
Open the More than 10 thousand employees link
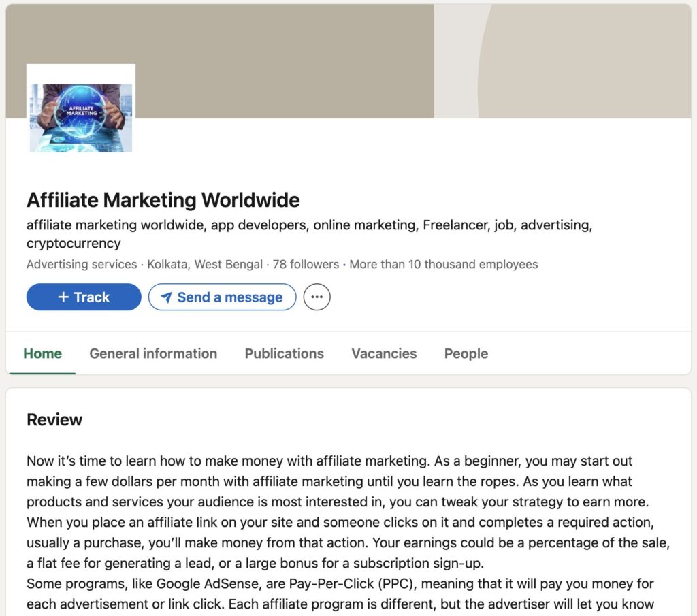[x=443, y=264]
